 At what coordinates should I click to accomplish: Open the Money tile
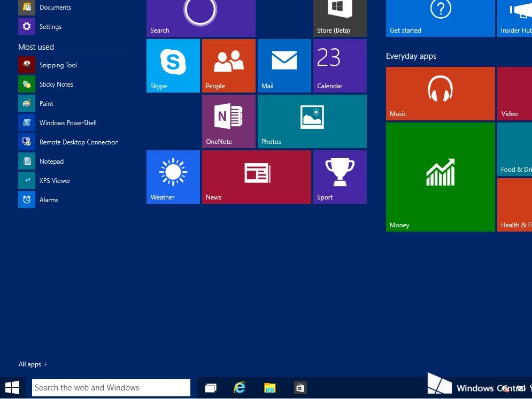coord(441,177)
